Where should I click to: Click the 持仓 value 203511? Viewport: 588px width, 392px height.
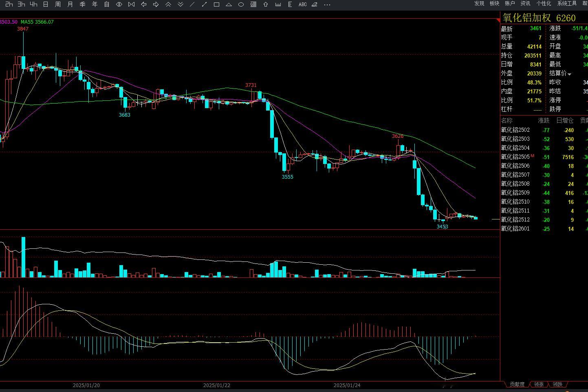pos(533,56)
